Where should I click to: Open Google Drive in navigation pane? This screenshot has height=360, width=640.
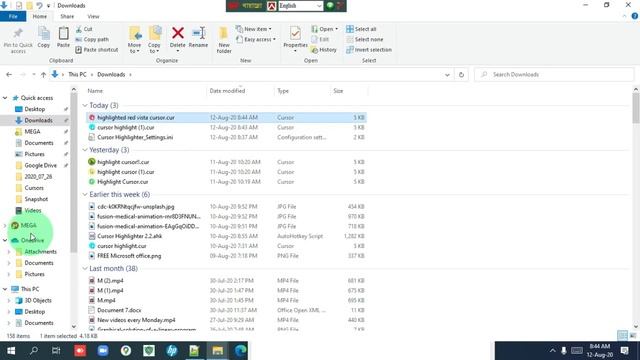(x=40, y=165)
